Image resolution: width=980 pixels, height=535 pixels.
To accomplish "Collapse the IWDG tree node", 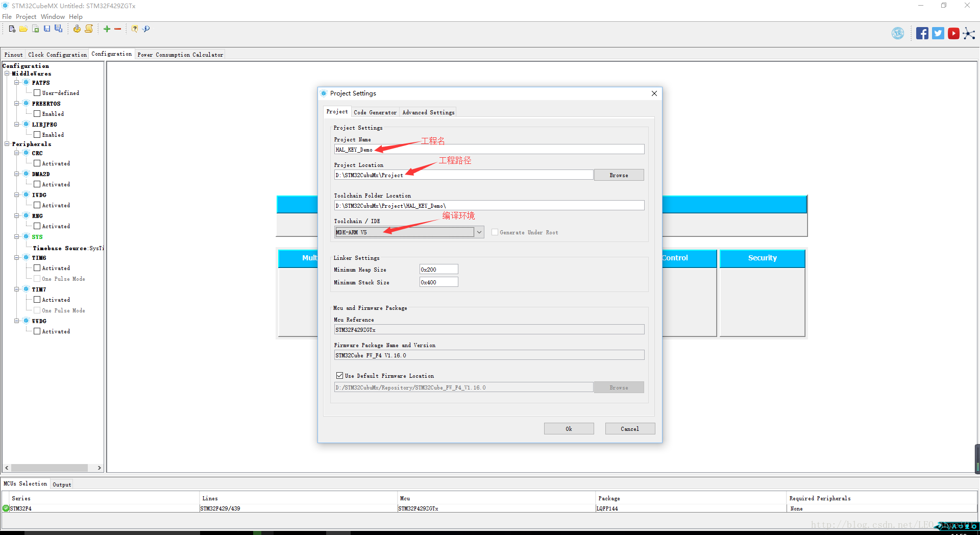I will [17, 194].
